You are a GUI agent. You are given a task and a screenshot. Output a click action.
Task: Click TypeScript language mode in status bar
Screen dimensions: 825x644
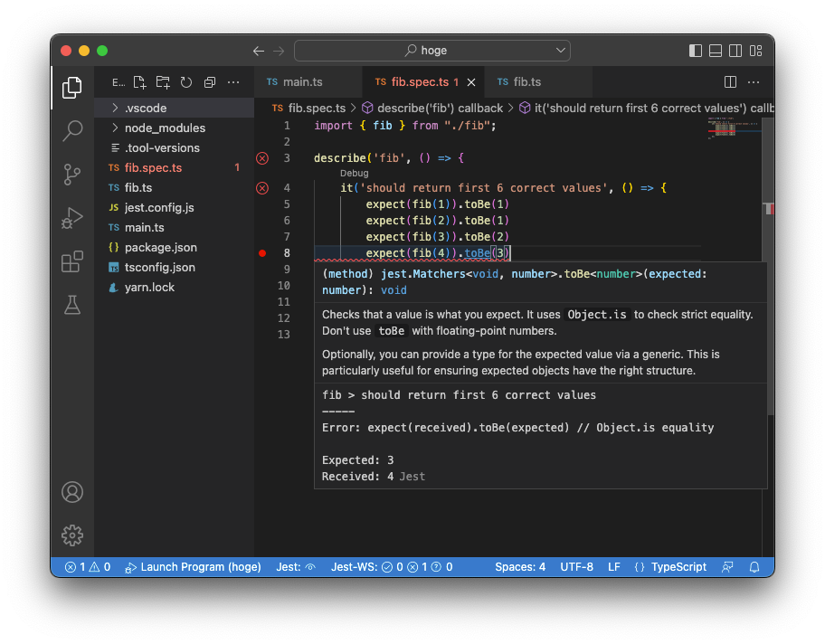tap(678, 567)
